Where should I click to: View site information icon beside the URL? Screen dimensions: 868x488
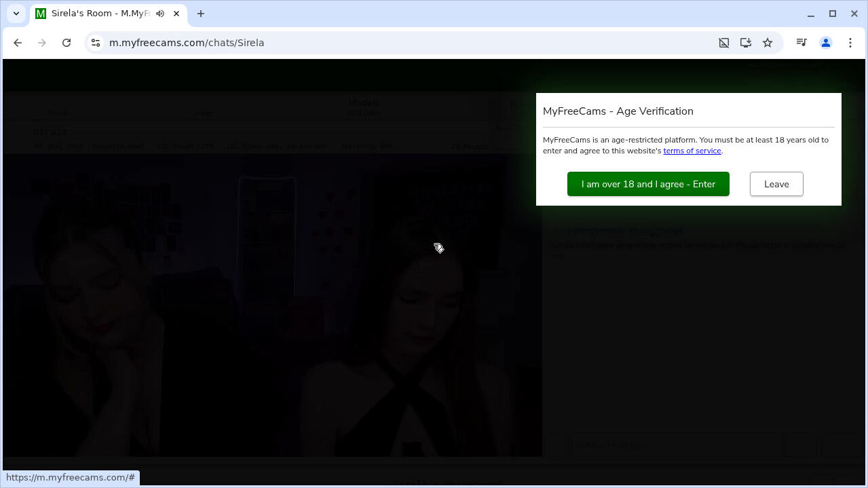click(96, 43)
